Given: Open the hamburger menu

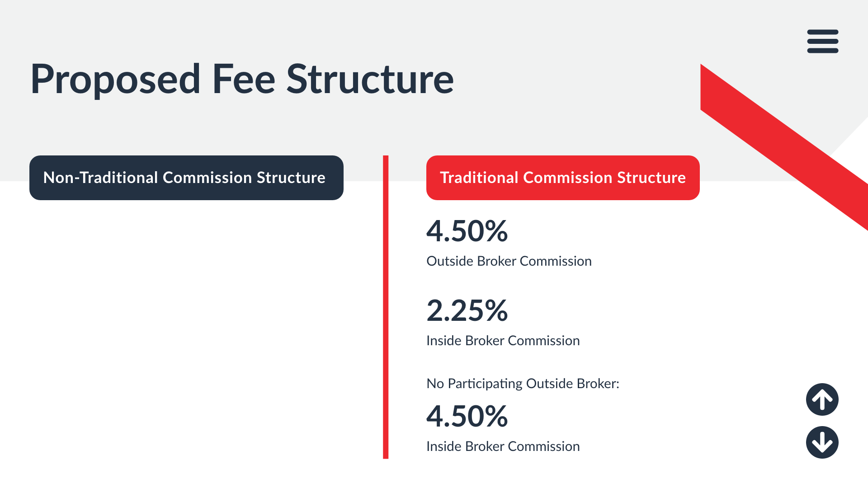Looking at the screenshot, I should coord(822,41).
